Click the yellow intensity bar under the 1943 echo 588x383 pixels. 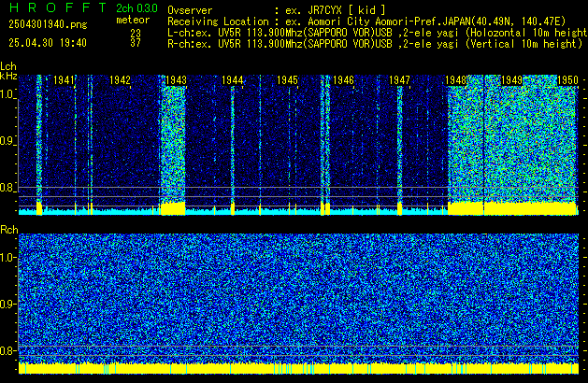pos(173,208)
